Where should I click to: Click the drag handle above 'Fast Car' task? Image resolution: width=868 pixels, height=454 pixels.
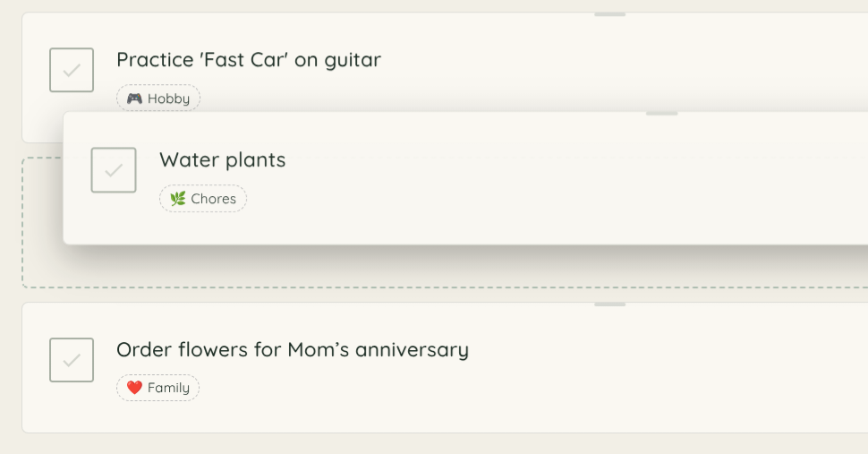click(610, 14)
